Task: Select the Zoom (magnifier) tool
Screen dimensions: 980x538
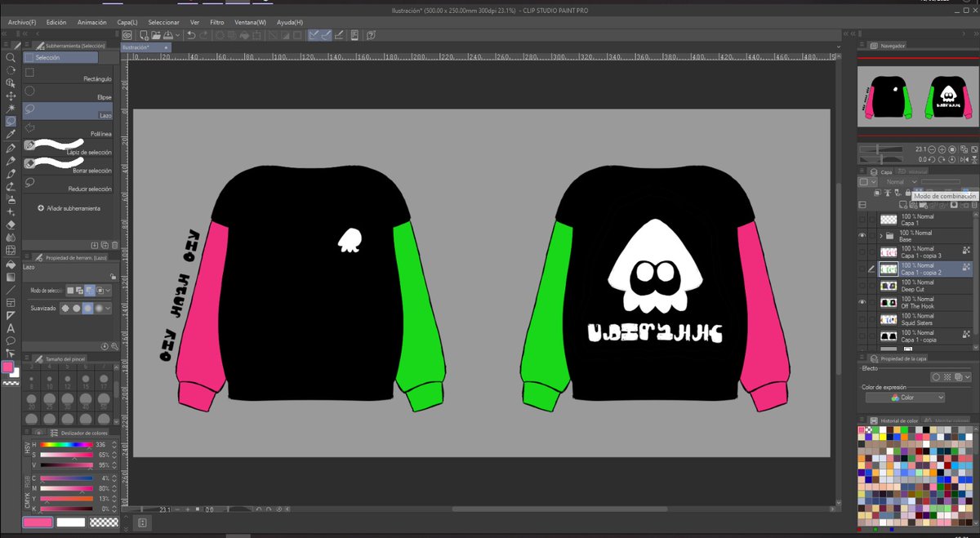Action: (11, 58)
